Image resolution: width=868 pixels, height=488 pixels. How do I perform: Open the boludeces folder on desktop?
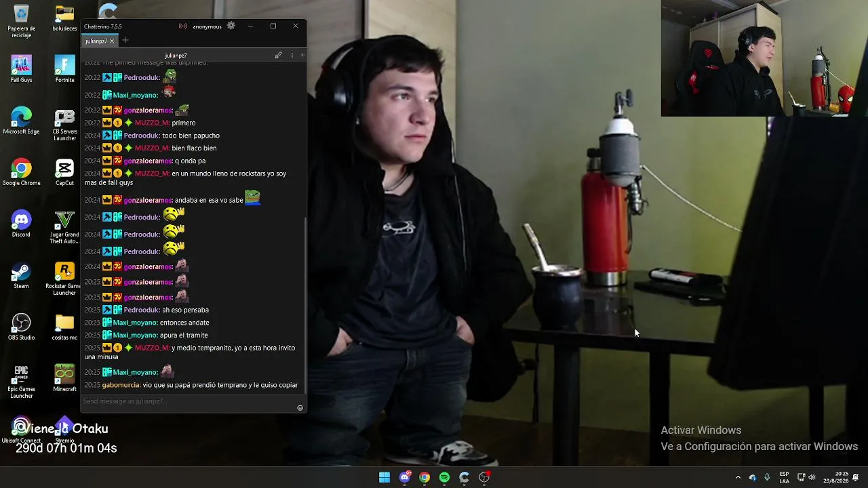click(x=64, y=18)
